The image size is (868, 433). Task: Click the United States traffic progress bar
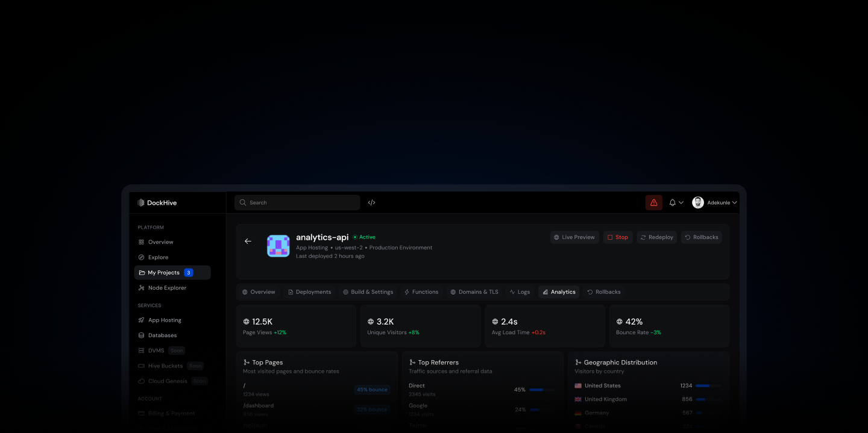pyautogui.click(x=708, y=385)
